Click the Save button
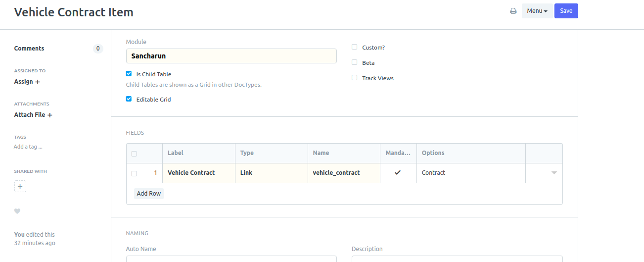 click(x=566, y=11)
